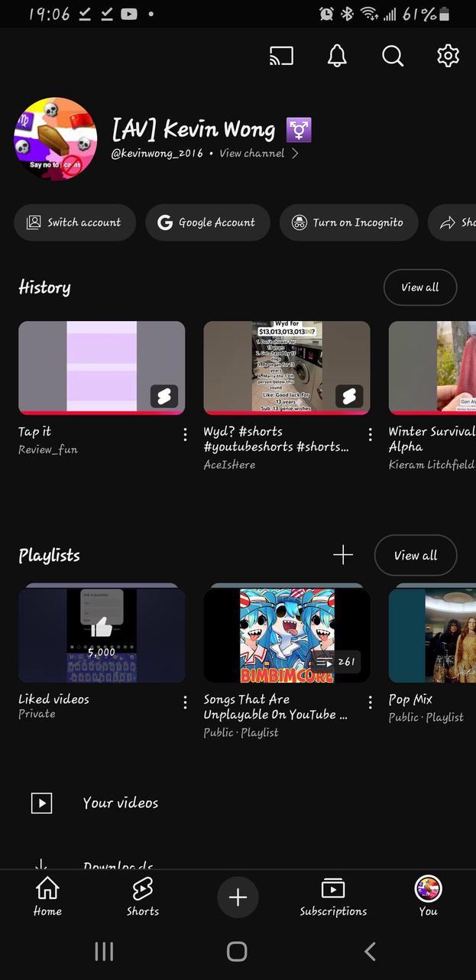Viewport: 476px width, 980px height.
Task: Open notifications bell
Action: point(337,56)
